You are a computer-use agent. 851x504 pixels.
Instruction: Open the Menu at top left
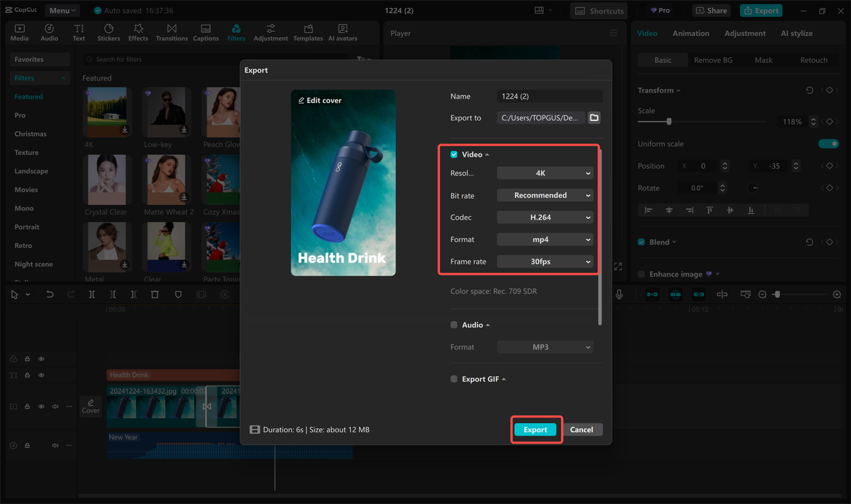point(62,10)
